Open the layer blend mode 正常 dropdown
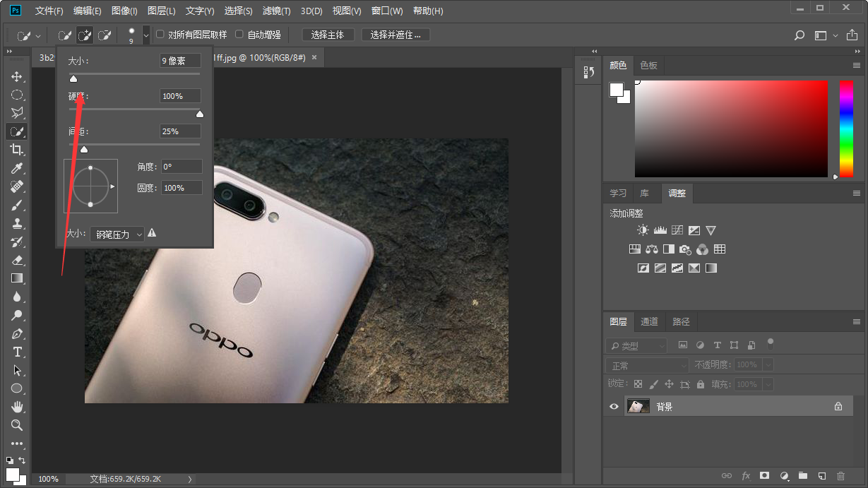868x488 pixels. 646,366
